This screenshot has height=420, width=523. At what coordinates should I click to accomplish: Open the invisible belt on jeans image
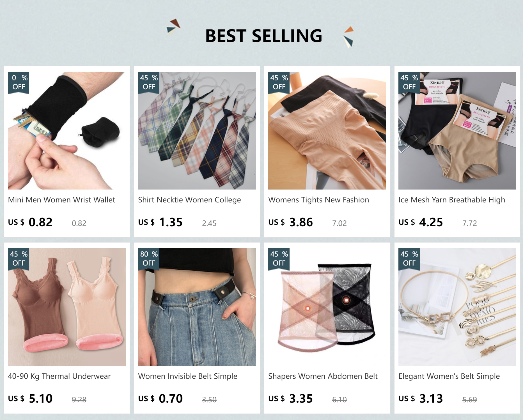(197, 307)
